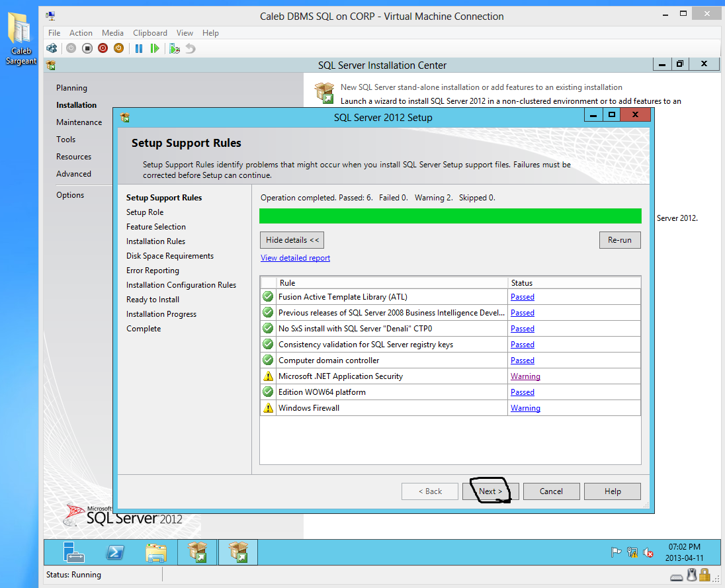Click the mouse icon in VM status bar
725x588 pixels.
point(692,575)
